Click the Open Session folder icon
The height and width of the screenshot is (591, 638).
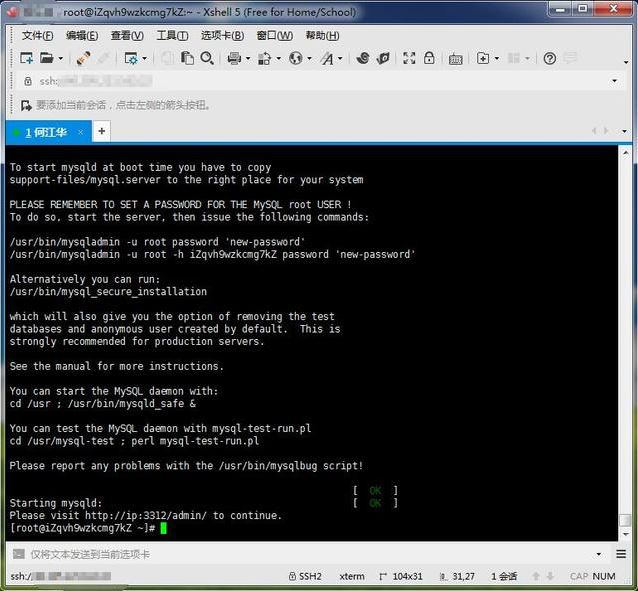[x=46, y=58]
